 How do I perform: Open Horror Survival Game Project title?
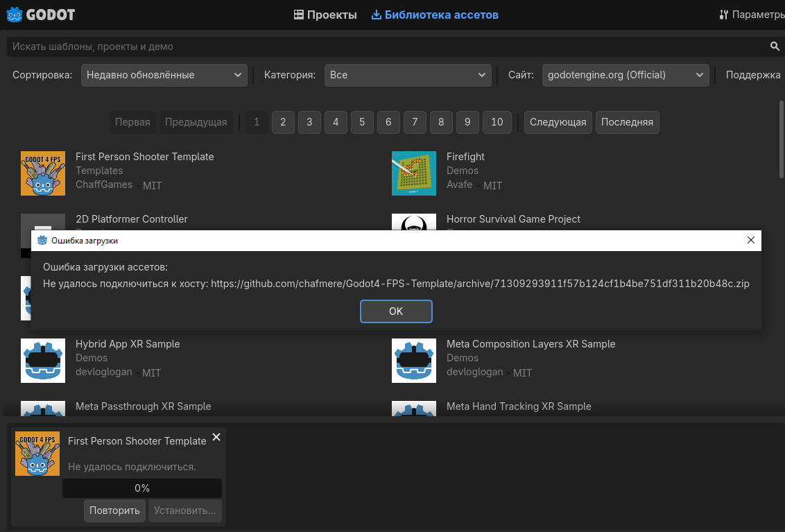click(x=514, y=219)
